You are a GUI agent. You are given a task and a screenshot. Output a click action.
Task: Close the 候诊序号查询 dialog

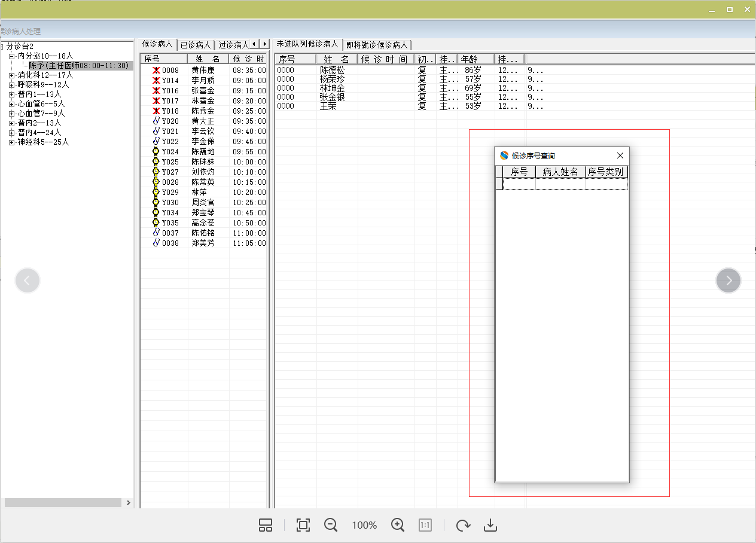tap(620, 155)
